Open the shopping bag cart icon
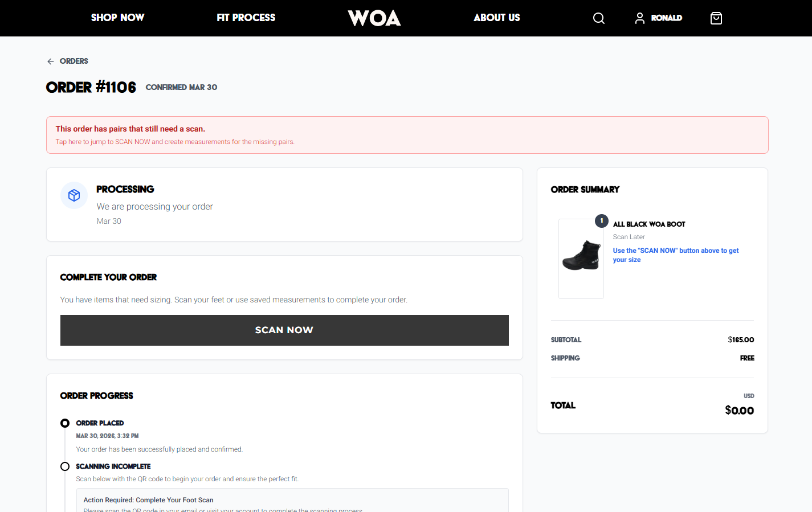 716,18
